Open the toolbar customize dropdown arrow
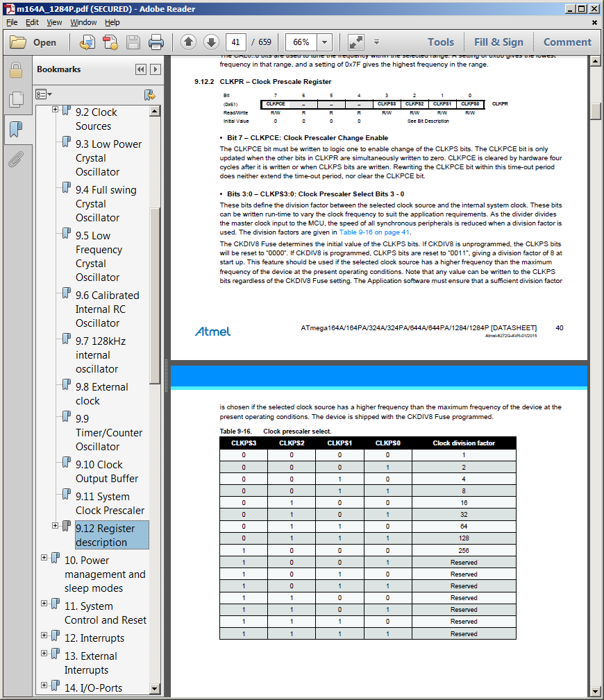This screenshot has width=604, height=700. click(376, 42)
